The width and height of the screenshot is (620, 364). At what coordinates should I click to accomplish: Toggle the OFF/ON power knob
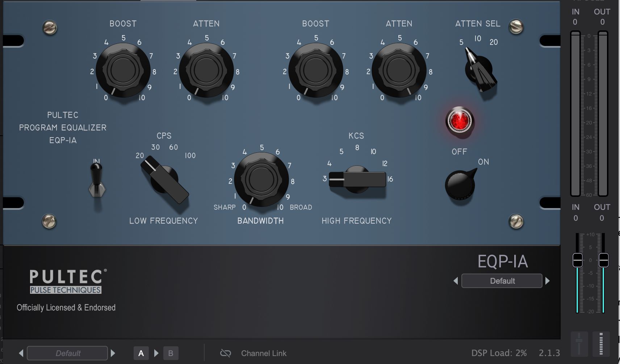(x=460, y=184)
